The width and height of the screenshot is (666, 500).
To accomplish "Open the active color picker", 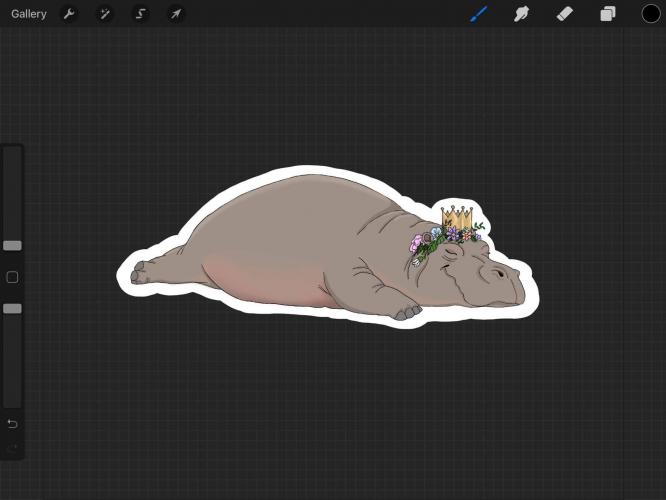I will [650, 14].
